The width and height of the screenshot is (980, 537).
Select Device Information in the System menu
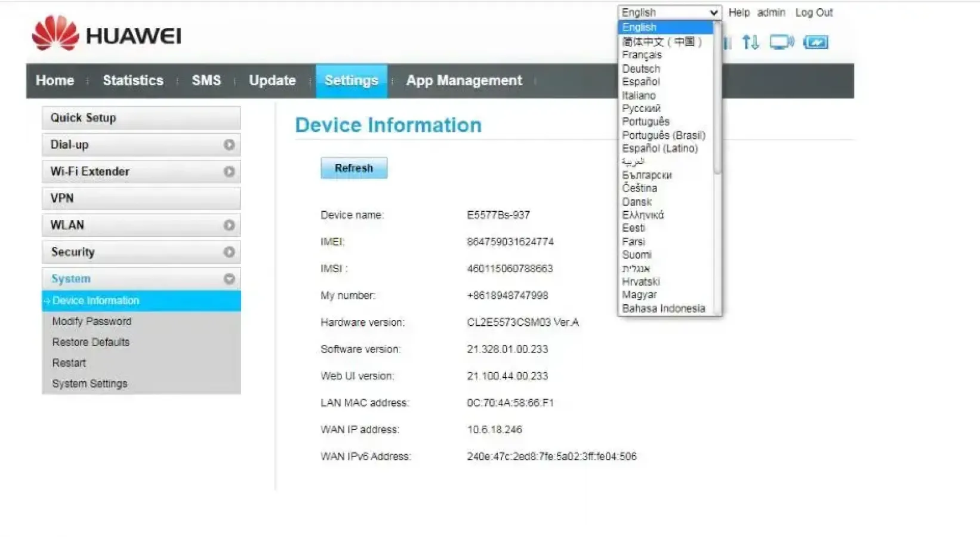(x=141, y=301)
